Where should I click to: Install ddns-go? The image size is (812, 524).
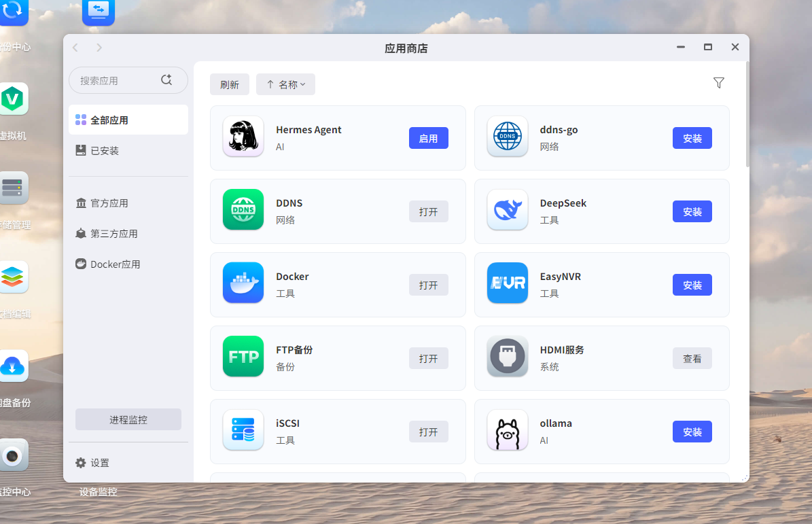click(x=692, y=138)
